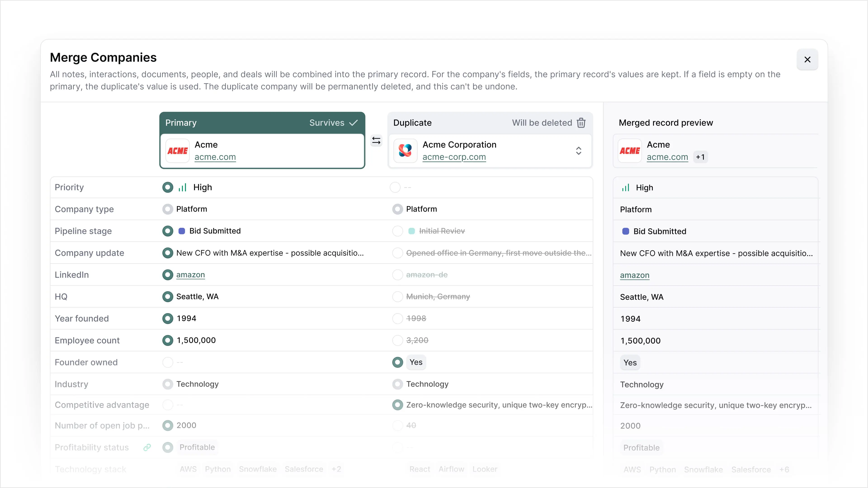Click the +2 technology stack overflow tag
868x488 pixels.
336,469
